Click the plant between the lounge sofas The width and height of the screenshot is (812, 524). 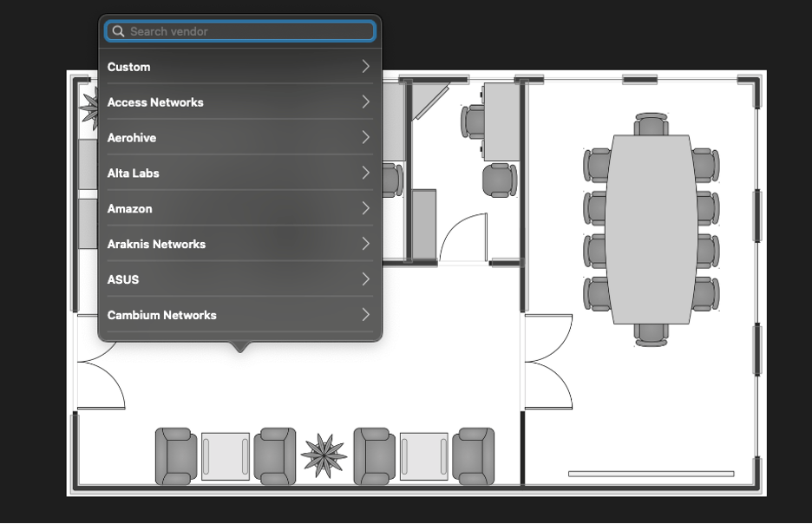(324, 455)
